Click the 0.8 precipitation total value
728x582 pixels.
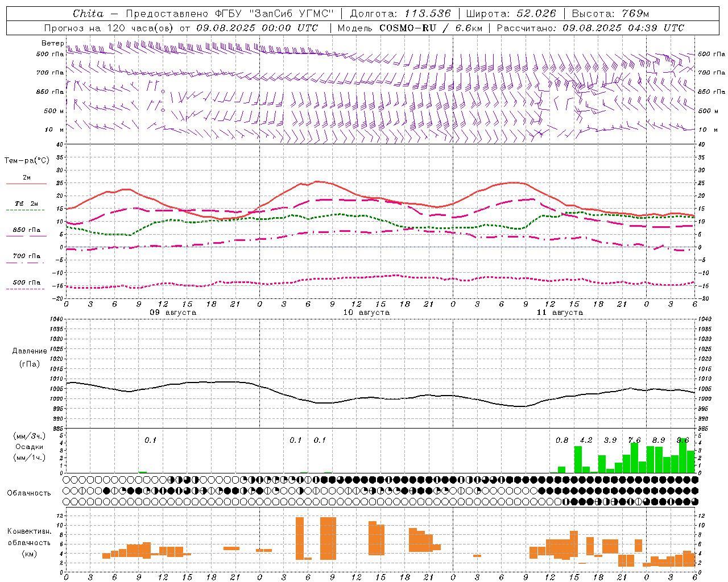562,440
